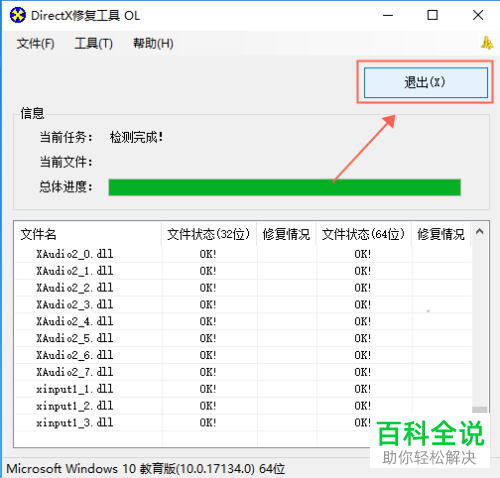Open the 工具(T) menu
The height and width of the screenshot is (478, 500).
(x=93, y=43)
